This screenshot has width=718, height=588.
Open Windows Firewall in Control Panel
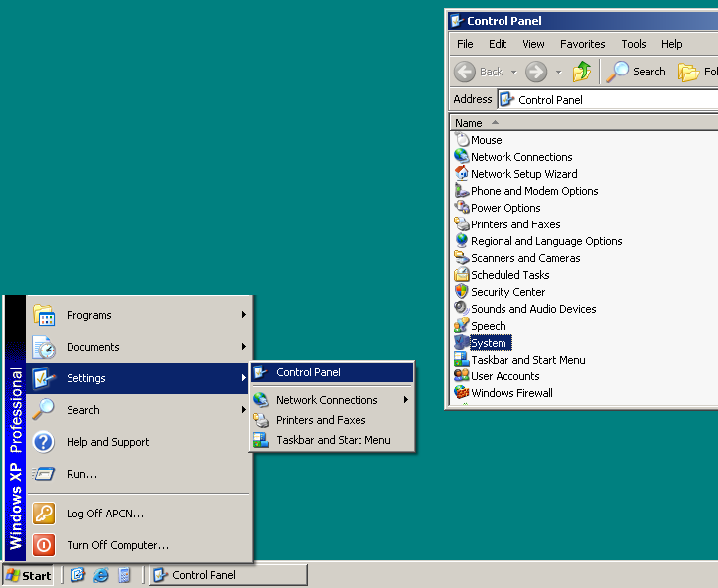511,393
